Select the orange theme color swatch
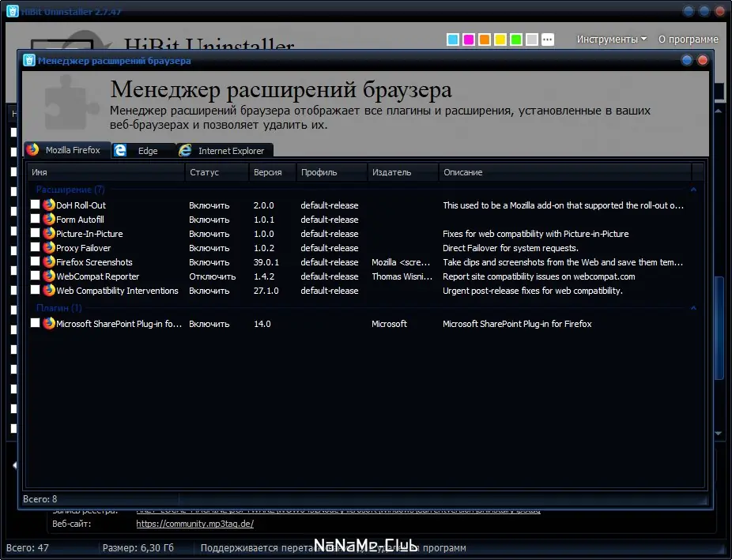Image resolution: width=732 pixels, height=560 pixels. click(x=484, y=39)
